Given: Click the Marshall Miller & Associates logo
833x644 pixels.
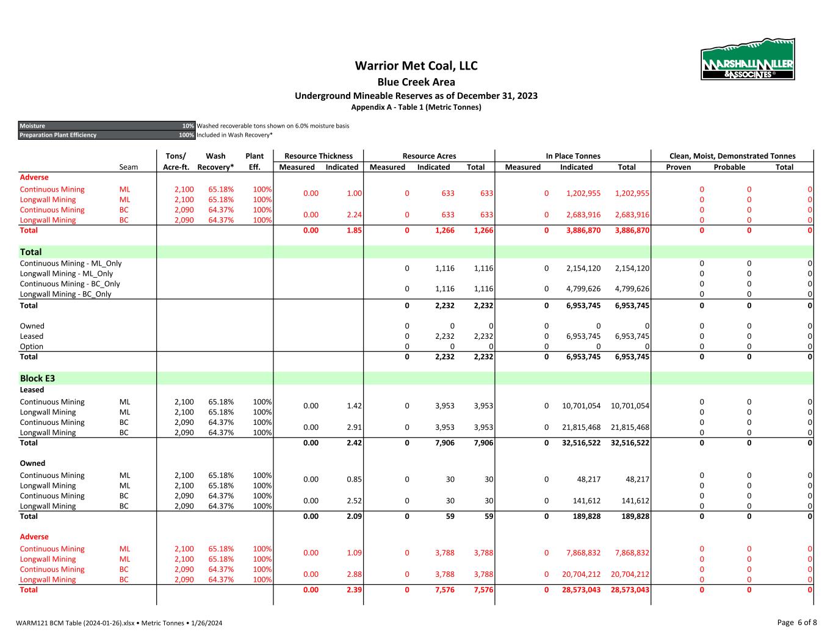Looking at the screenshot, I should 748,60.
